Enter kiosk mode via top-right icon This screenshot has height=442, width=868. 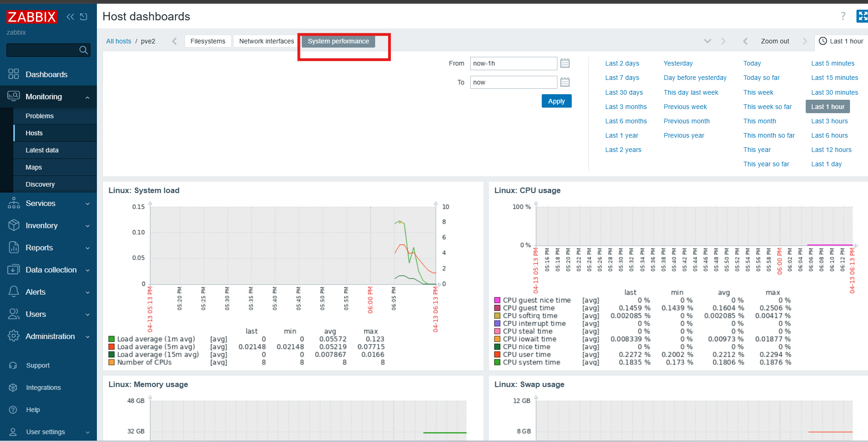tap(862, 16)
